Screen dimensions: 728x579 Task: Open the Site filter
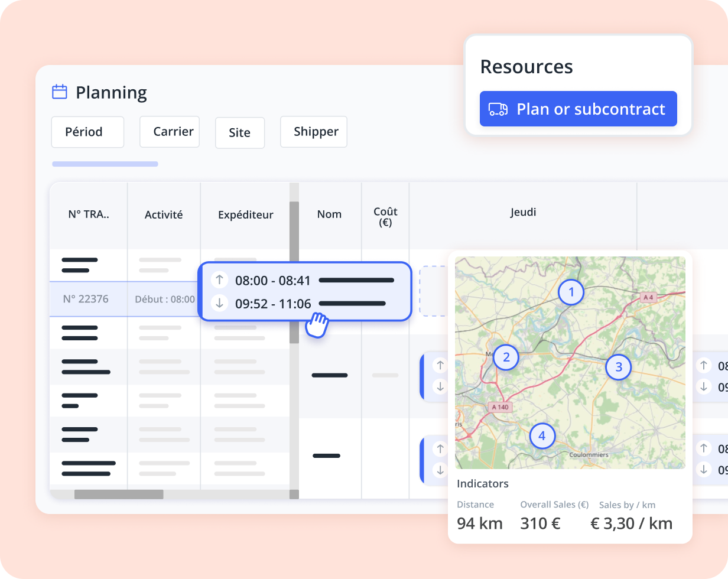pyautogui.click(x=240, y=132)
